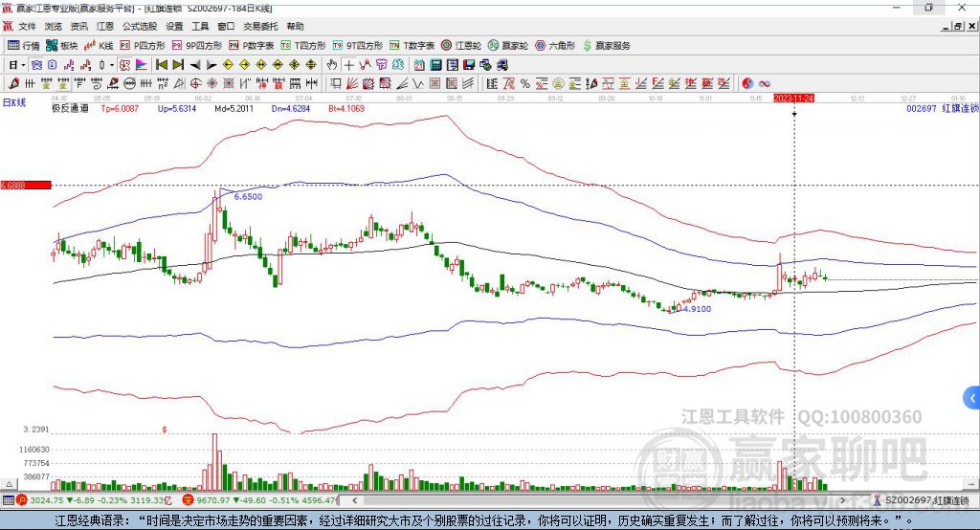Click the 6.6500 high price label
Screen dimensions: 980x530
[248, 196]
